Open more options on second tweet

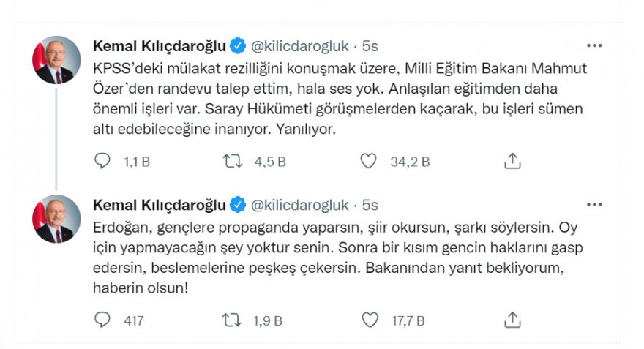[x=594, y=204]
